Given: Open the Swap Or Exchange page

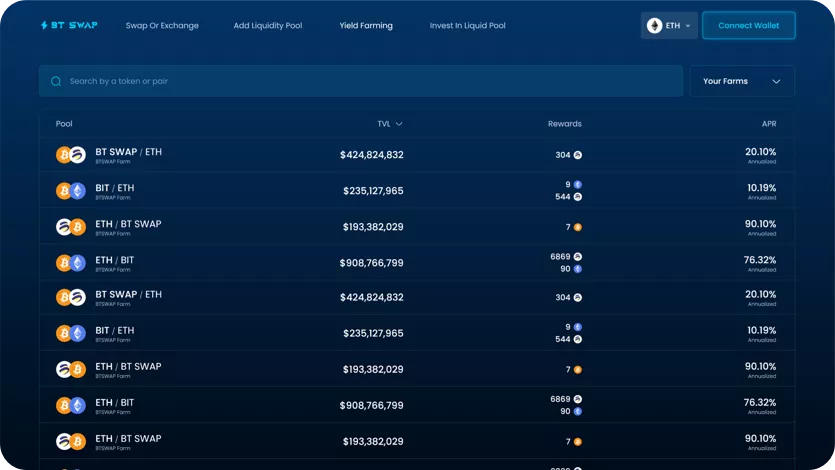Looking at the screenshot, I should pyautogui.click(x=162, y=26).
